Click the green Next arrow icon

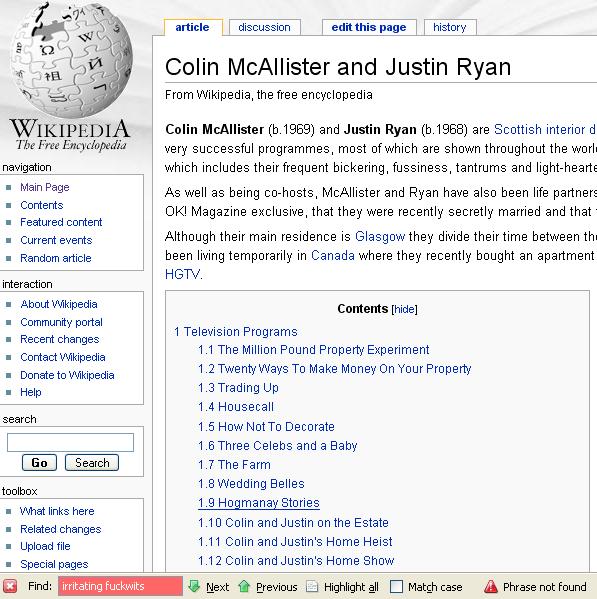tap(194, 586)
